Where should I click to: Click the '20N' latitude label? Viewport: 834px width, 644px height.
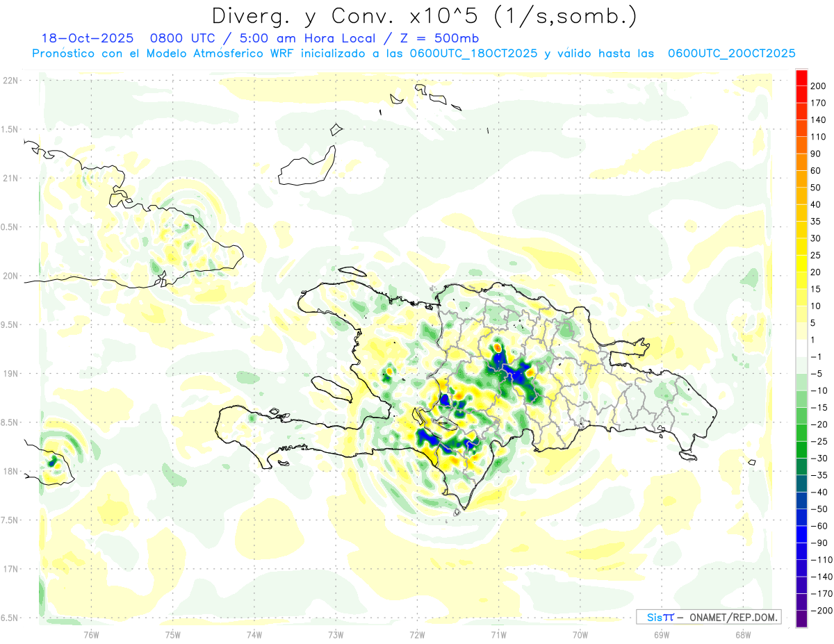(x=10, y=276)
